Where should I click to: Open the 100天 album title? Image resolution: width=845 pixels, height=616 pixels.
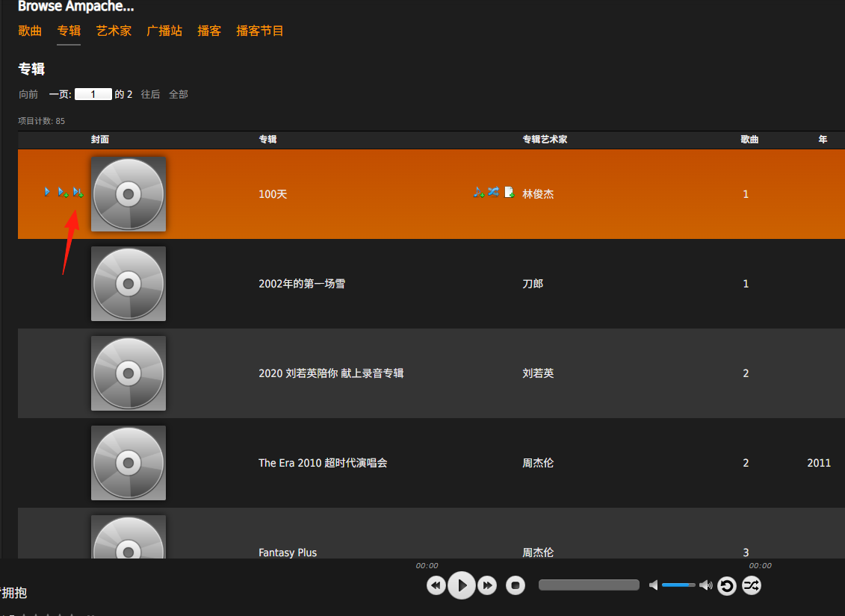click(x=273, y=194)
